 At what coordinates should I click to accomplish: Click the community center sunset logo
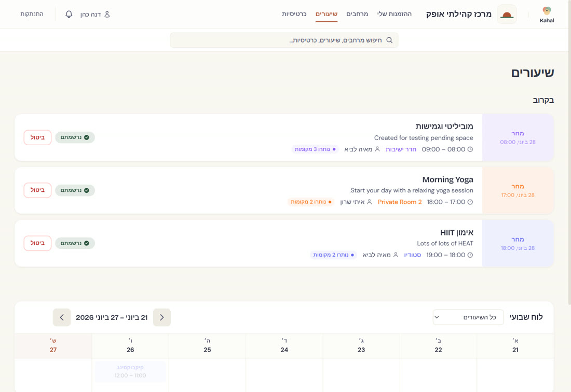click(x=507, y=15)
